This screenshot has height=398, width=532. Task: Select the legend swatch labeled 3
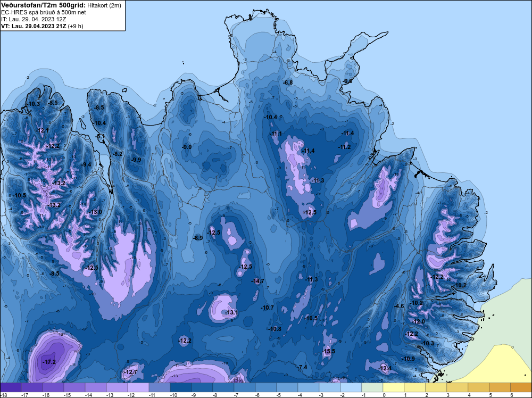click(x=458, y=387)
